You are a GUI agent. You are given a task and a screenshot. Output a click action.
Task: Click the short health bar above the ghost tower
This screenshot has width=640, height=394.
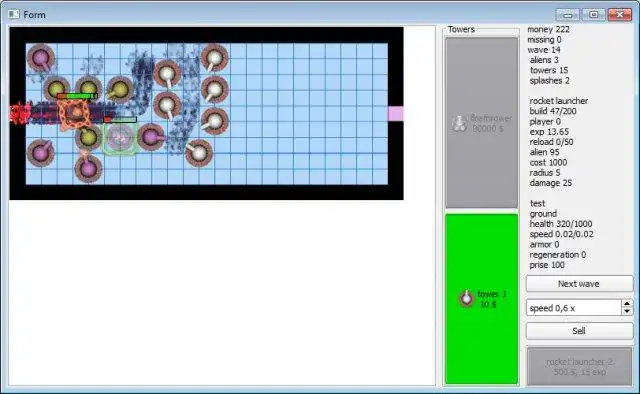pos(120,120)
